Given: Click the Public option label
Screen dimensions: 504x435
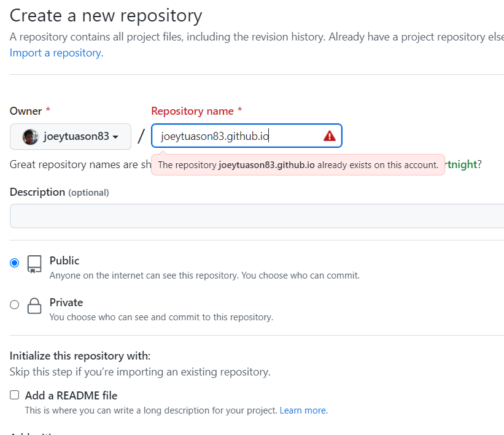Looking at the screenshot, I should [64, 261].
